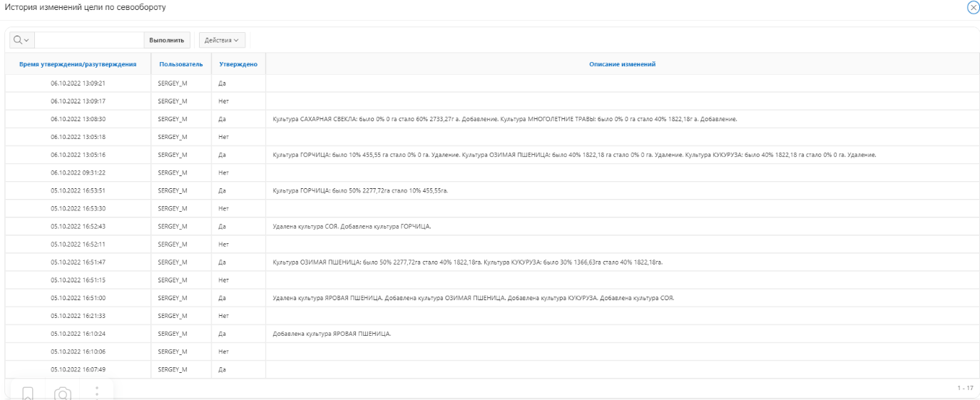Click the Утверждено column header
The width and height of the screenshot is (980, 400).
(238, 64)
